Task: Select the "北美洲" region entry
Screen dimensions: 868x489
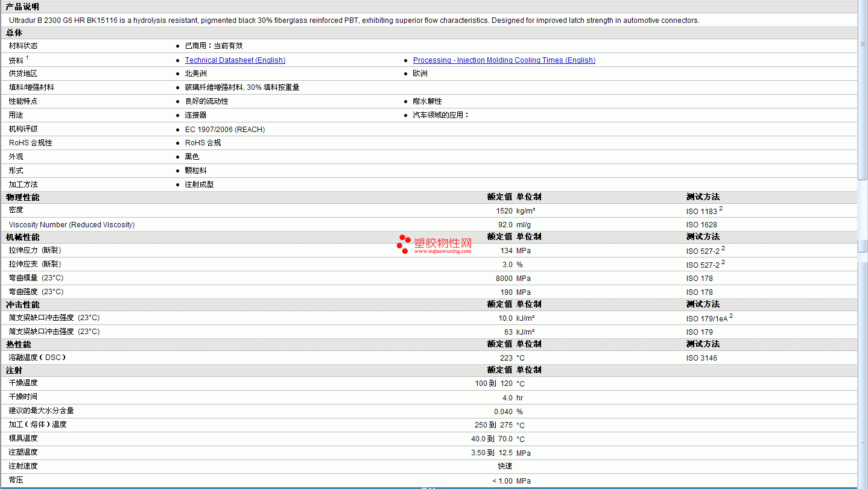Action: [196, 74]
